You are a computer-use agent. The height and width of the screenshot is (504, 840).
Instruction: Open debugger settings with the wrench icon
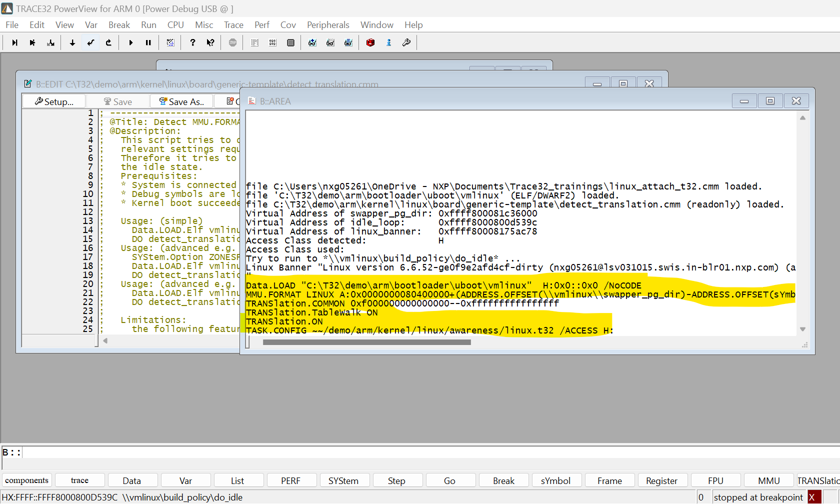tap(406, 42)
